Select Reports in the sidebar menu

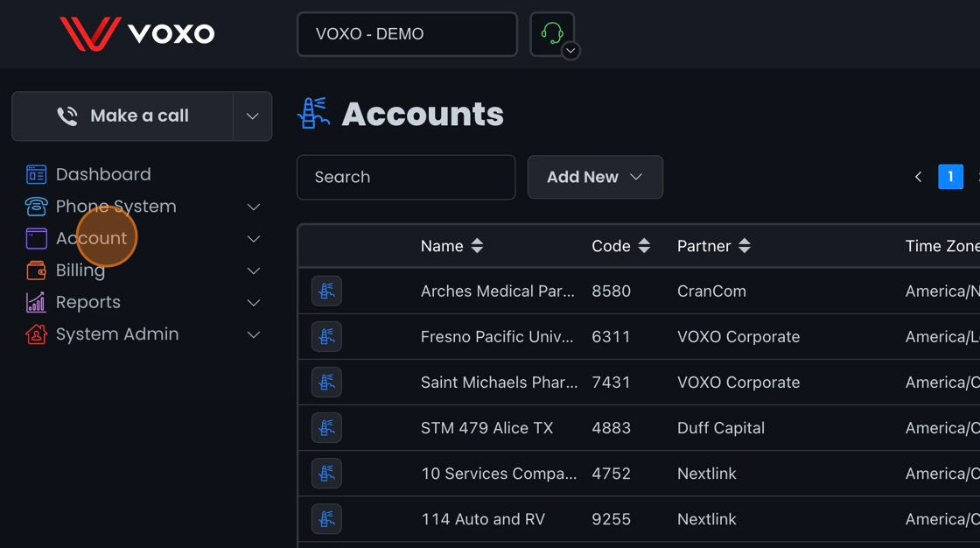pos(88,302)
